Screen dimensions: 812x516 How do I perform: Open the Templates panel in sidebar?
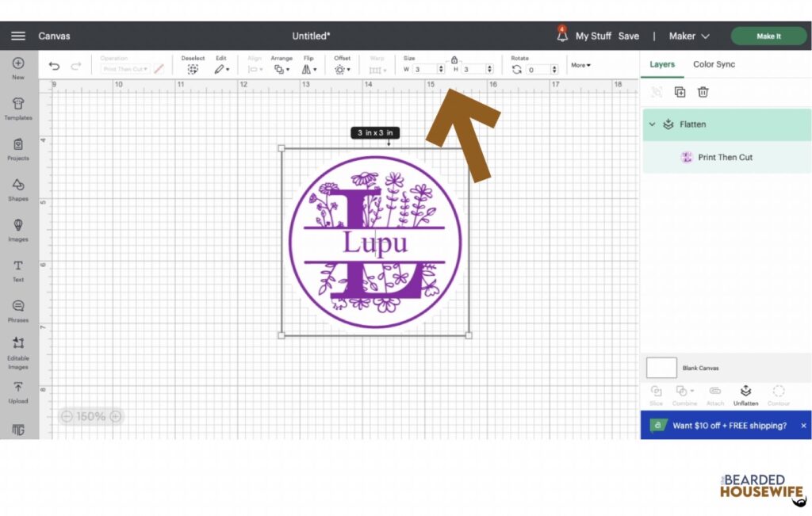pos(17,108)
